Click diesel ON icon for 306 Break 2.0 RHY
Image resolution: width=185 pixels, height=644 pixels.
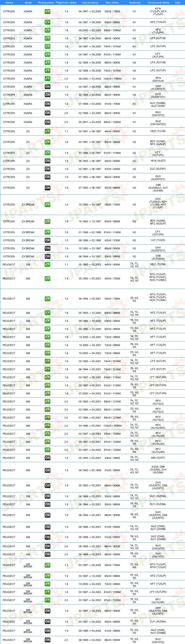tap(48, 640)
